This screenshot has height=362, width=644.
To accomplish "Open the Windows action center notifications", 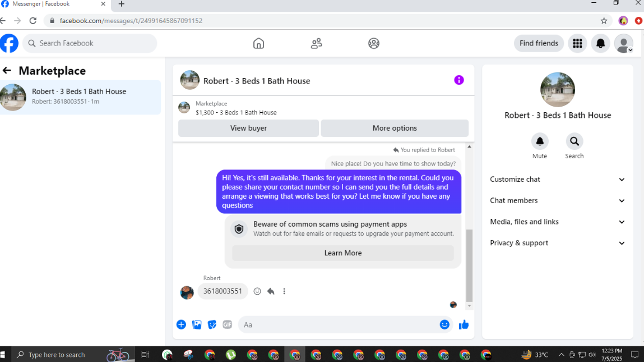I will [x=635, y=355].
